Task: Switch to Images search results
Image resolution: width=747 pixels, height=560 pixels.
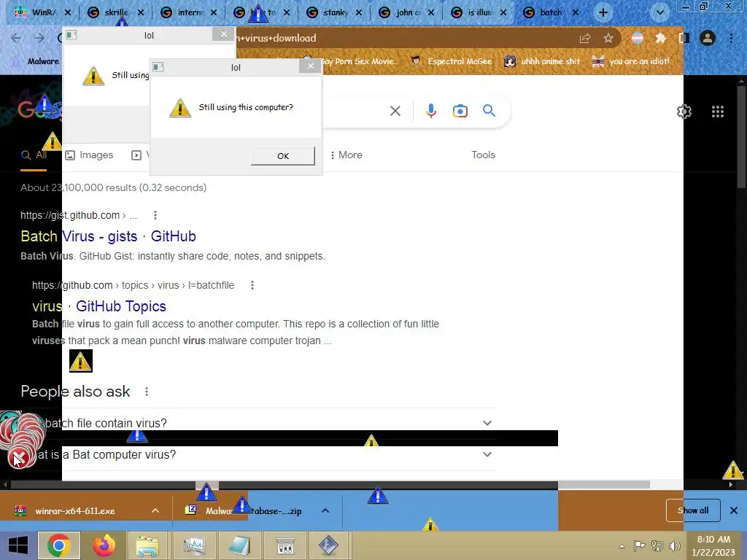Action: pyautogui.click(x=89, y=155)
